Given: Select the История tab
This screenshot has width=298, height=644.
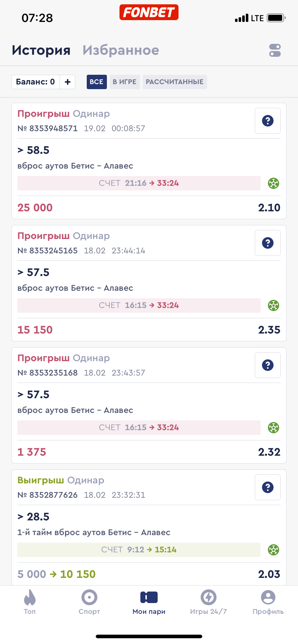Looking at the screenshot, I should tap(41, 50).
